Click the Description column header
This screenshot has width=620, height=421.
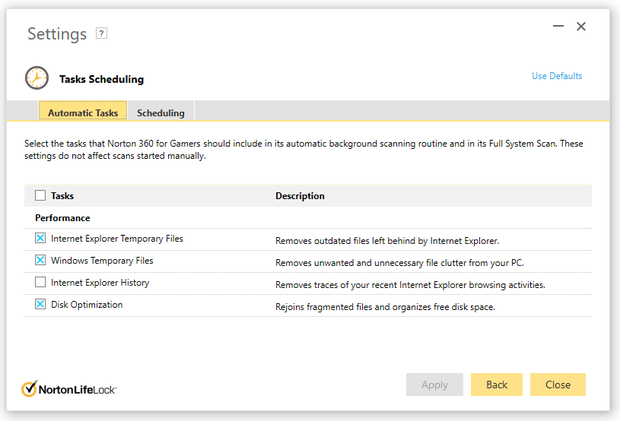click(x=300, y=196)
